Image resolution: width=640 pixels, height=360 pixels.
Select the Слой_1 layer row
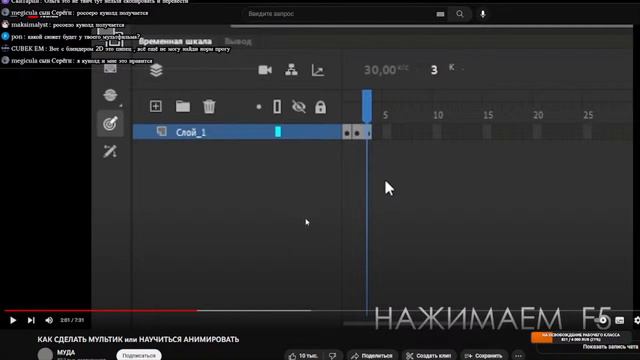pos(237,132)
